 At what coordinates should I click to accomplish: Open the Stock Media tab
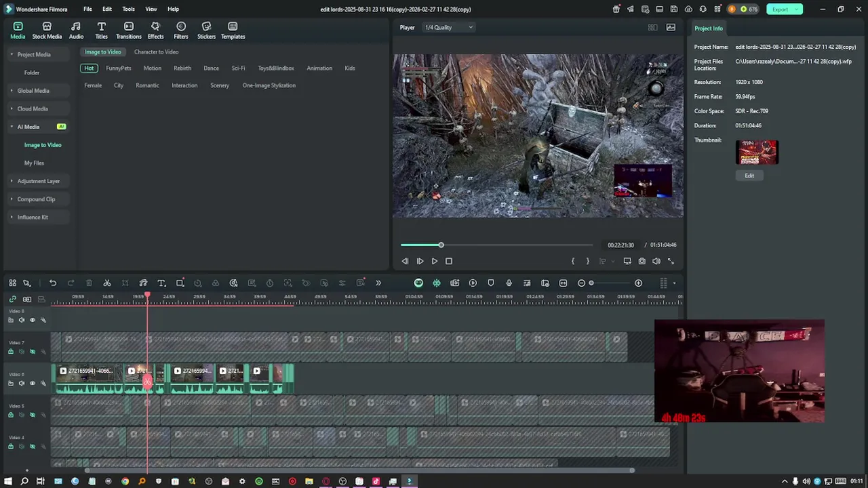click(47, 30)
